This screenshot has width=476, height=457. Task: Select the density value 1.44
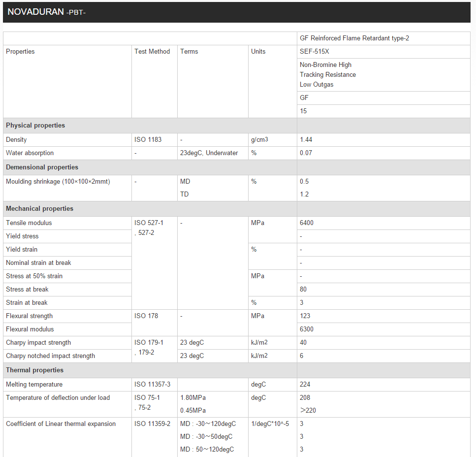click(x=306, y=140)
